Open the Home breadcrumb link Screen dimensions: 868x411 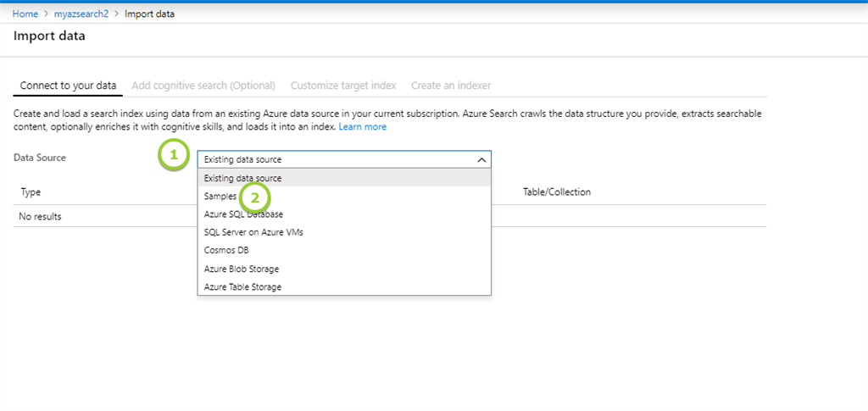[x=25, y=14]
